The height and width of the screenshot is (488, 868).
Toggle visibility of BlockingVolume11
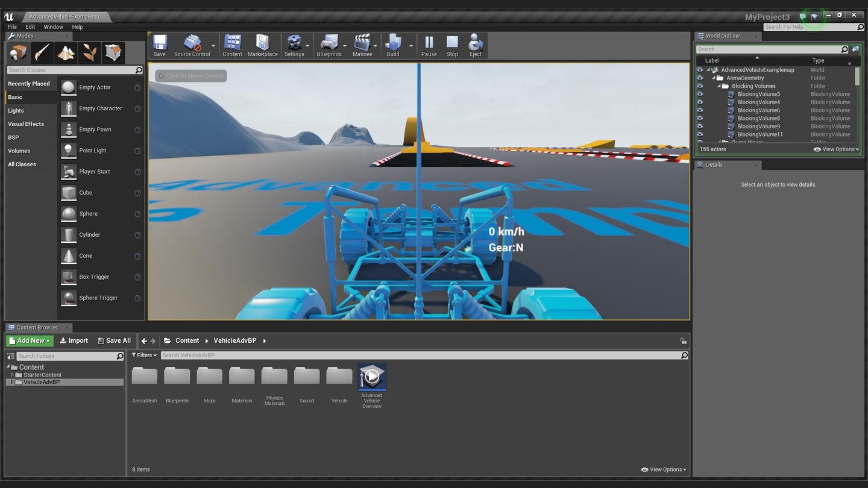700,134
